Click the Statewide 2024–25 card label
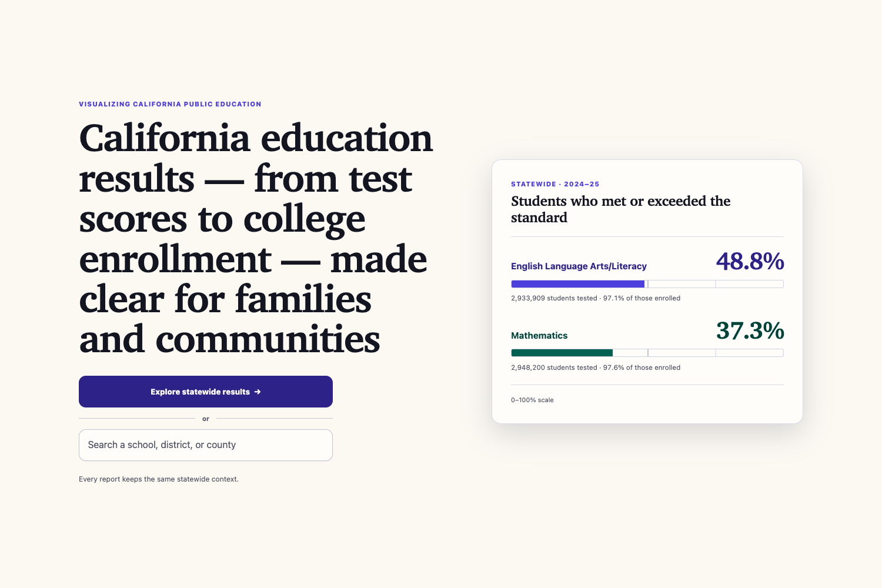 pyautogui.click(x=555, y=184)
